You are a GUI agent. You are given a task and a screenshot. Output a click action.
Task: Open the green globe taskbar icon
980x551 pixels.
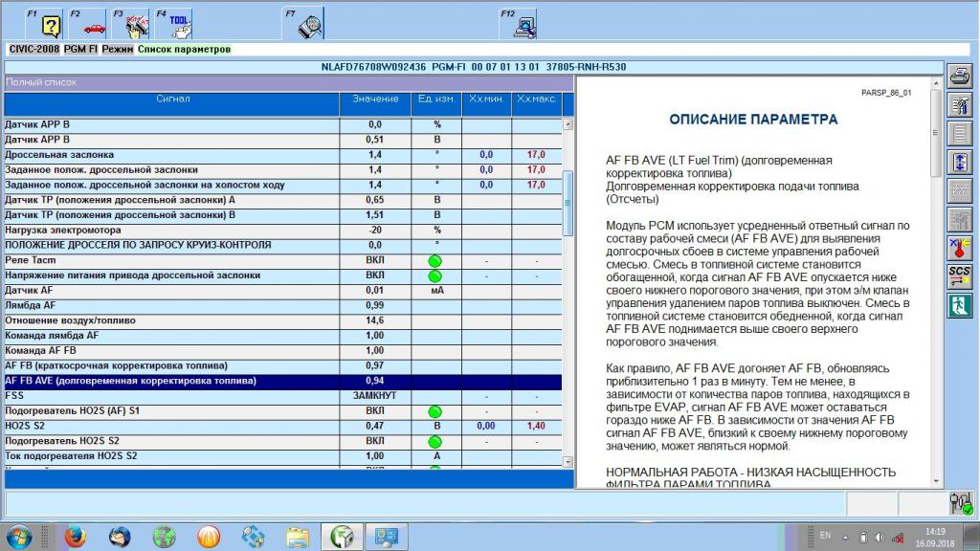(165, 537)
